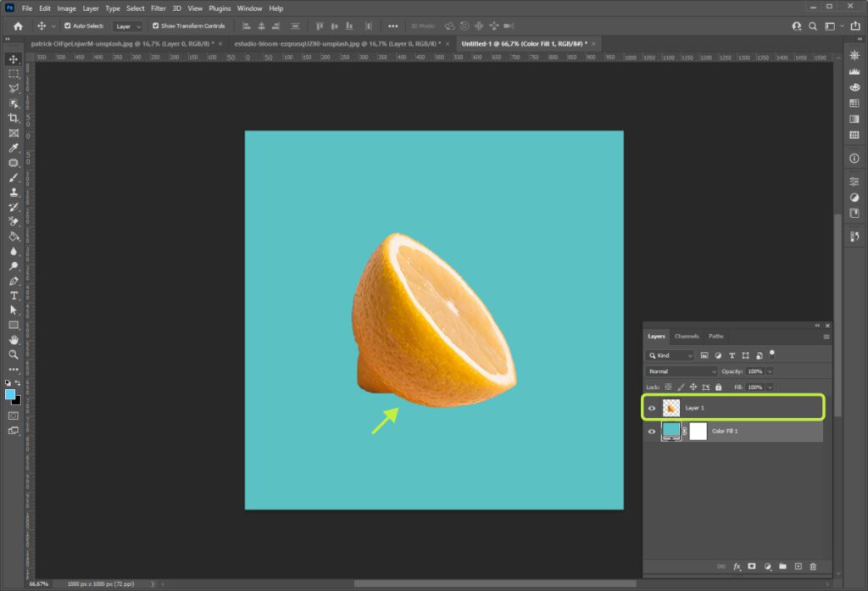Open the Window menu
This screenshot has width=868, height=591.
point(250,8)
